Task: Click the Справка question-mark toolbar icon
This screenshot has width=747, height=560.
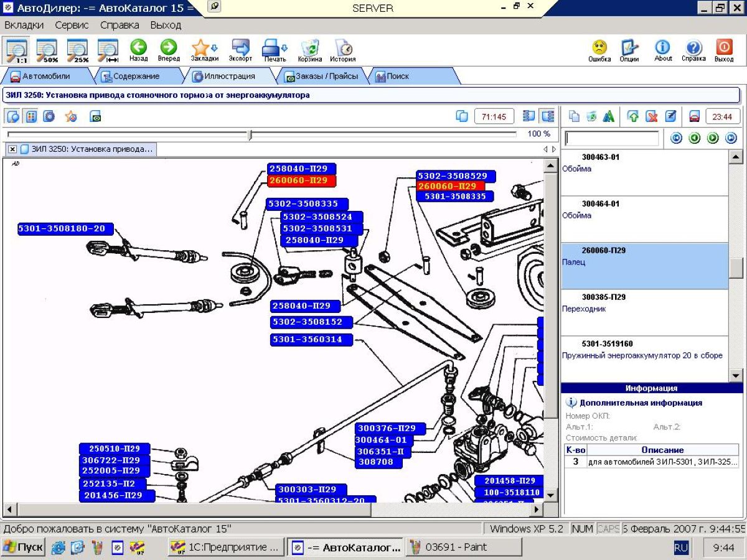Action: coord(693,50)
